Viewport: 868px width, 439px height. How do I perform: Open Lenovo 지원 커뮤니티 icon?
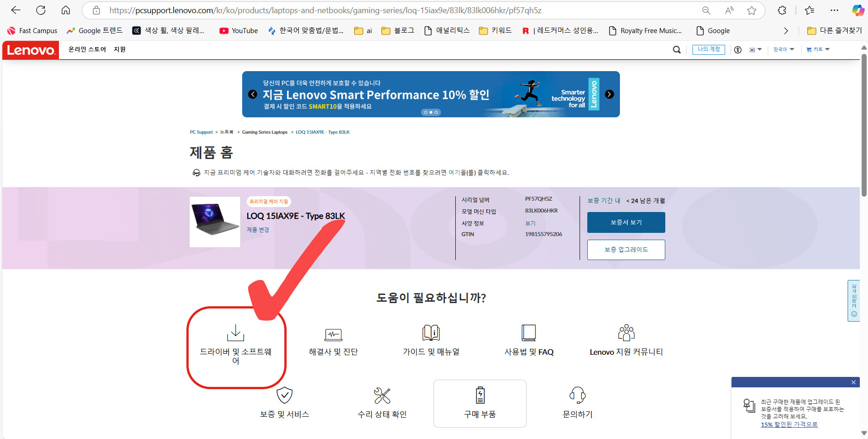coord(626,333)
